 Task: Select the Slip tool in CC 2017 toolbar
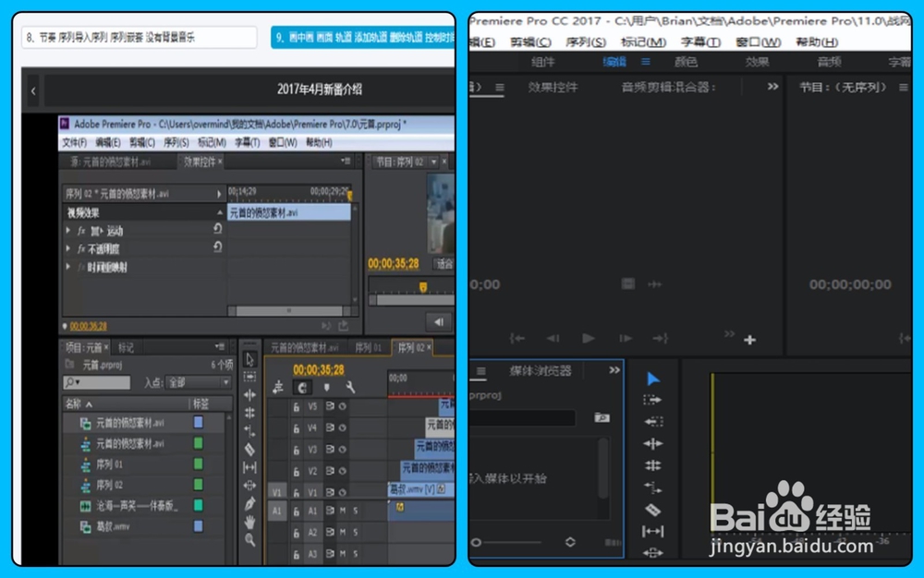[653, 532]
